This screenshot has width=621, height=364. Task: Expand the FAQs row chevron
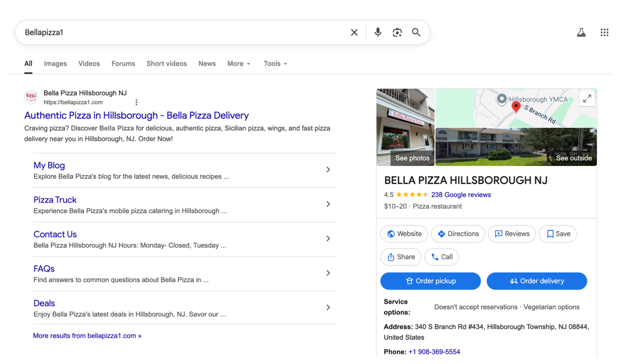tap(328, 273)
